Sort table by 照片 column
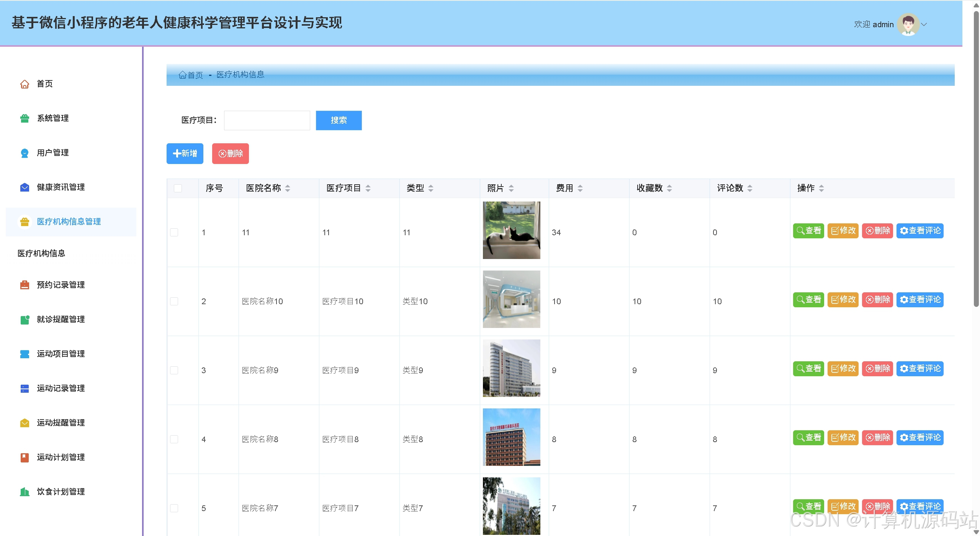980x536 pixels. coord(511,188)
